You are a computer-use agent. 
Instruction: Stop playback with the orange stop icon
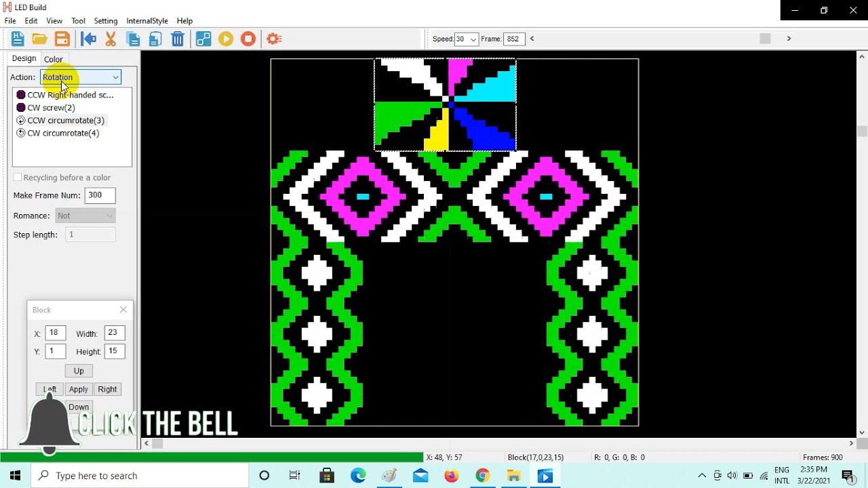(248, 39)
